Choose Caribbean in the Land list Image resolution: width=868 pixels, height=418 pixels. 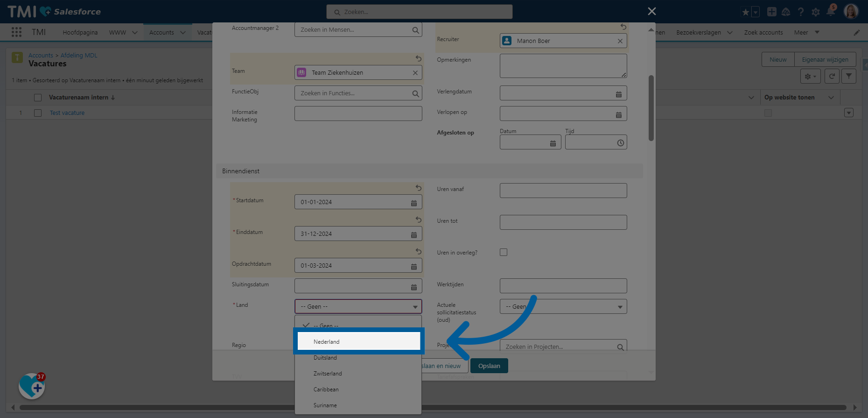(358, 390)
